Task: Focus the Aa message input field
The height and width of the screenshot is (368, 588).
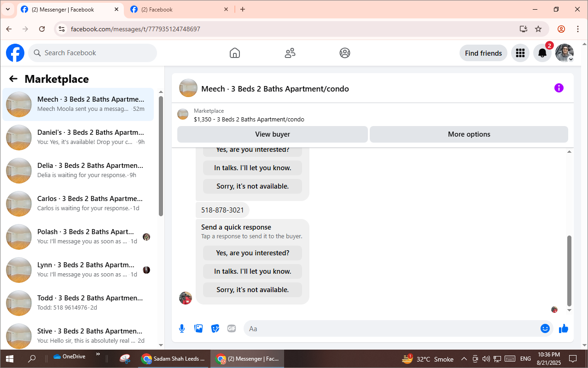Action: tap(391, 328)
